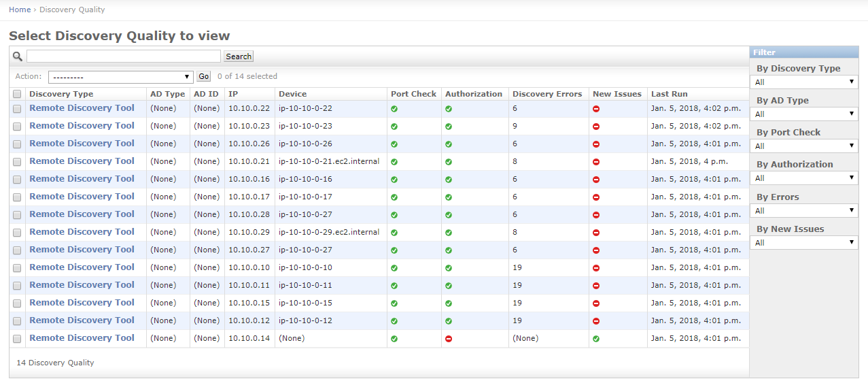
Task: Open By Authorization filter dropdown
Action: click(804, 178)
